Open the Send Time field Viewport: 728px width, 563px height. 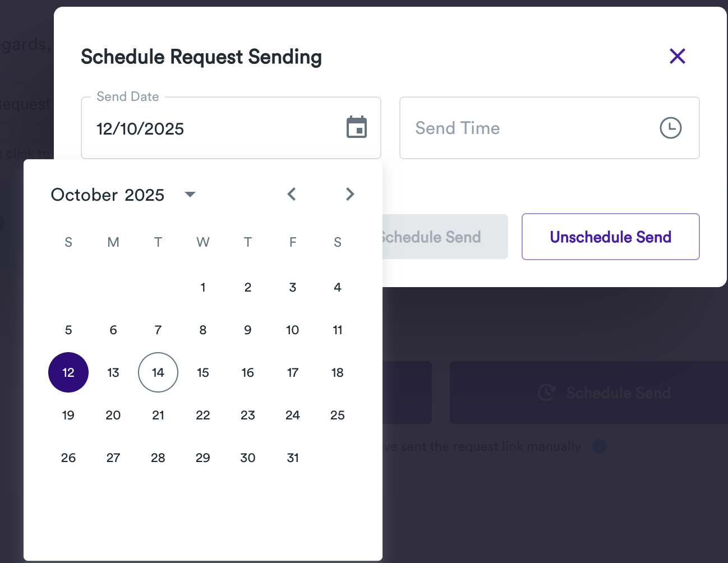pyautogui.click(x=533, y=128)
